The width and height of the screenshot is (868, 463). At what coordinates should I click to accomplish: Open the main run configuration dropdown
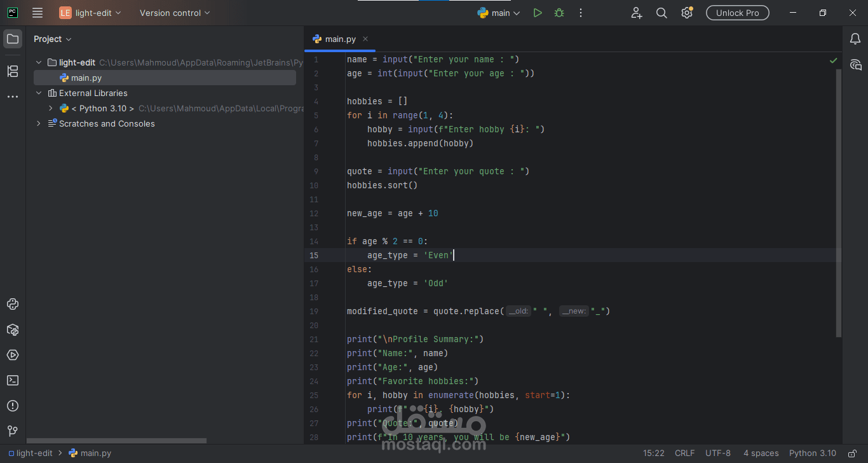tap(499, 13)
